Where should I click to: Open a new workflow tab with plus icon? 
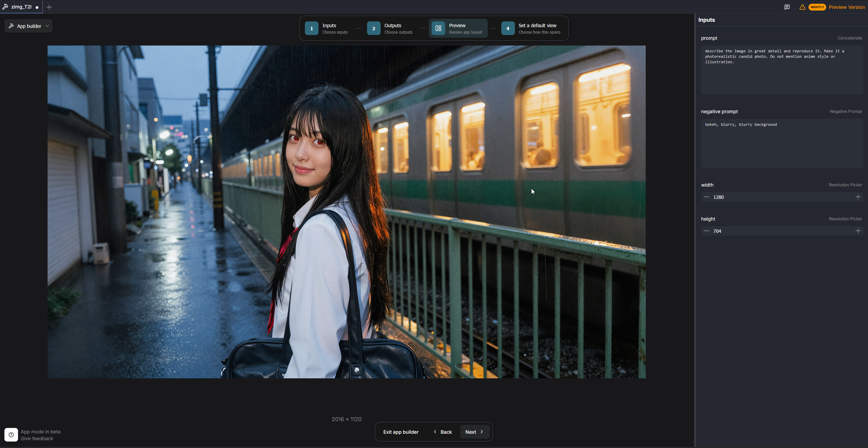tap(49, 7)
